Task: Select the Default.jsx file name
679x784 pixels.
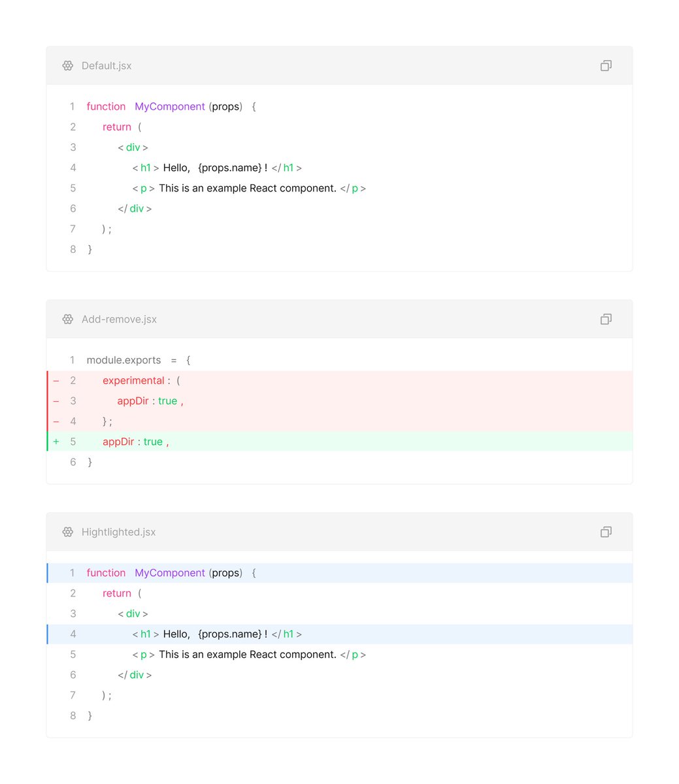Action: coord(107,66)
